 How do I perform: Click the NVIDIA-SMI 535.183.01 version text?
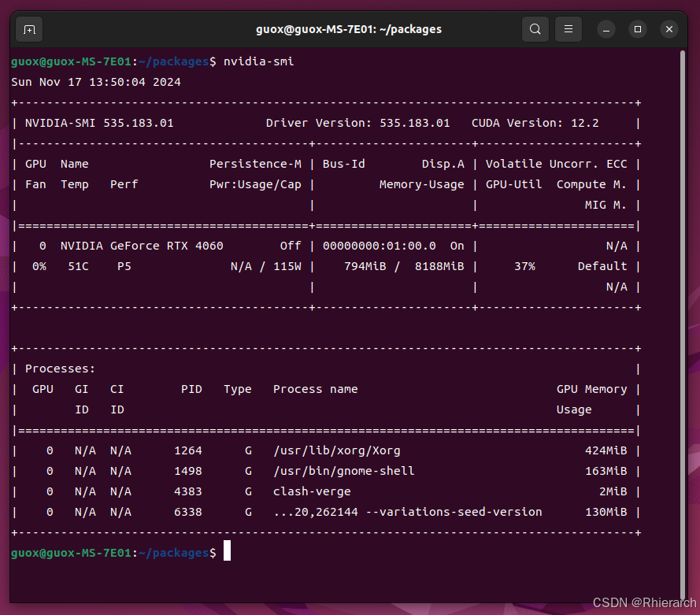click(99, 123)
